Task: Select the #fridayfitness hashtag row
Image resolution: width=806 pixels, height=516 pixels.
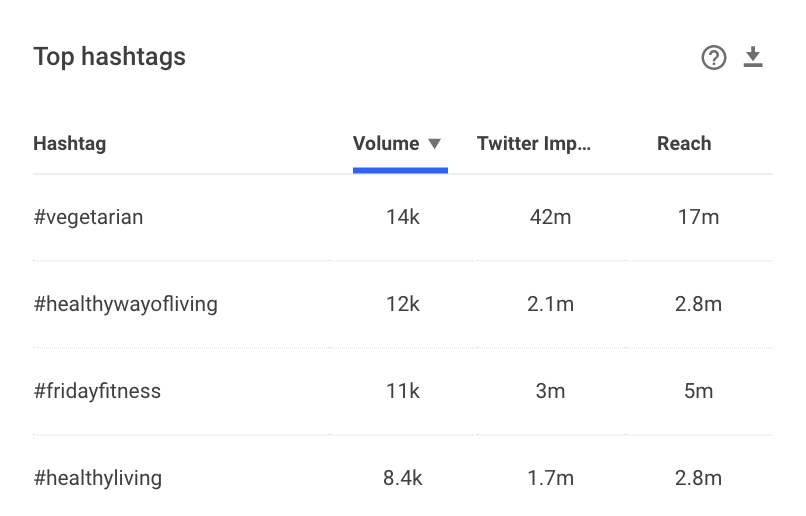Action: pos(403,391)
